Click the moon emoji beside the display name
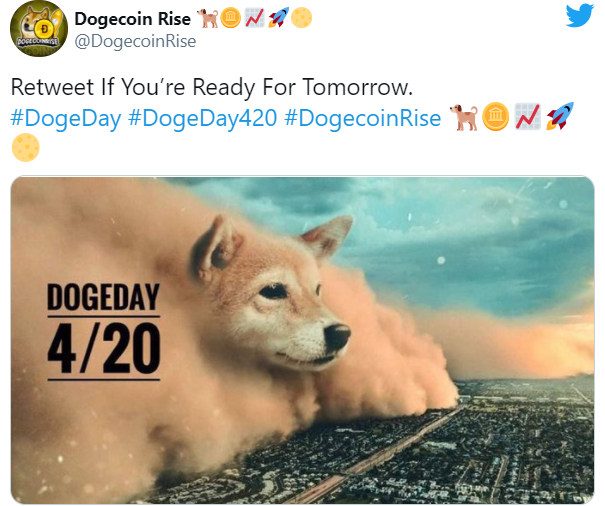605x506 pixels. click(x=301, y=18)
